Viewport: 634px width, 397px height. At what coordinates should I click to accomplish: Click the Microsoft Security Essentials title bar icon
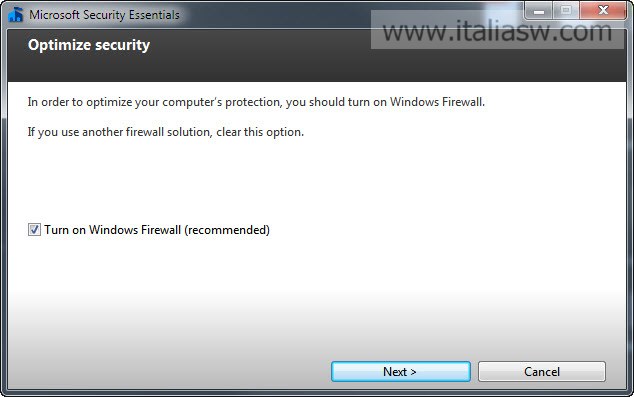point(15,14)
